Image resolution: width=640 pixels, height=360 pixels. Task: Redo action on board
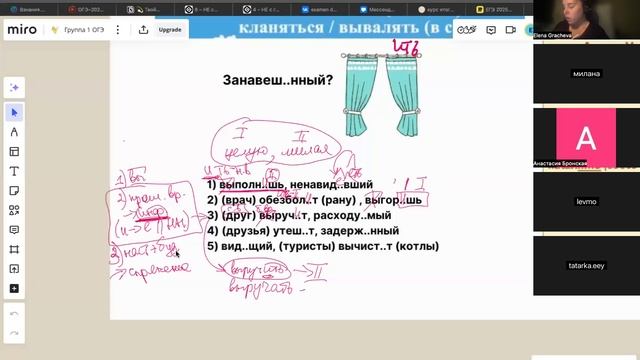pos(14,333)
